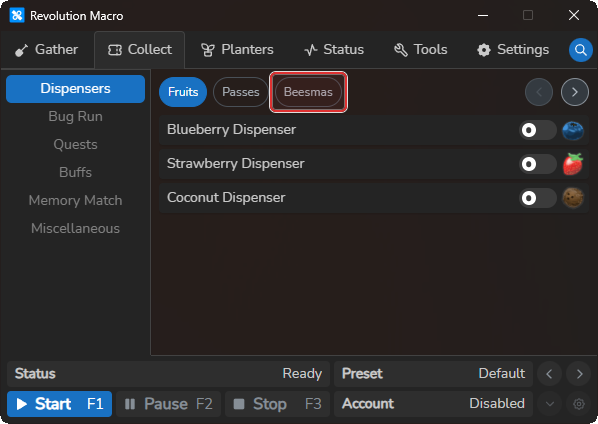Enable the Strawberry Dispenser switch

pyautogui.click(x=537, y=164)
